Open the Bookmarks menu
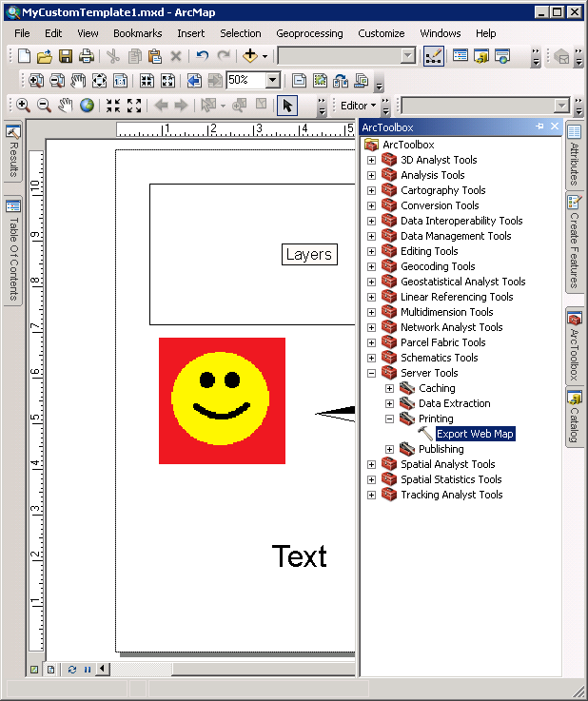Viewport: 588px width, 701px height. click(x=138, y=33)
